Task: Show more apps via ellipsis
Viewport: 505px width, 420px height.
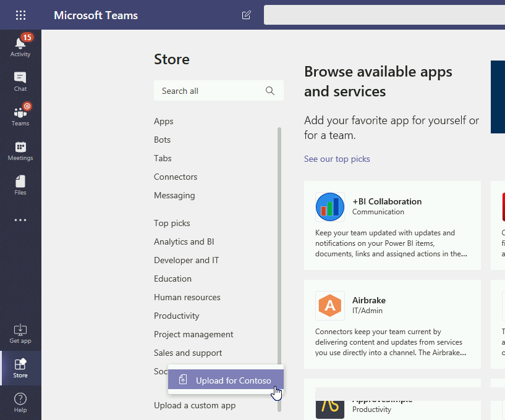Action: 20,220
